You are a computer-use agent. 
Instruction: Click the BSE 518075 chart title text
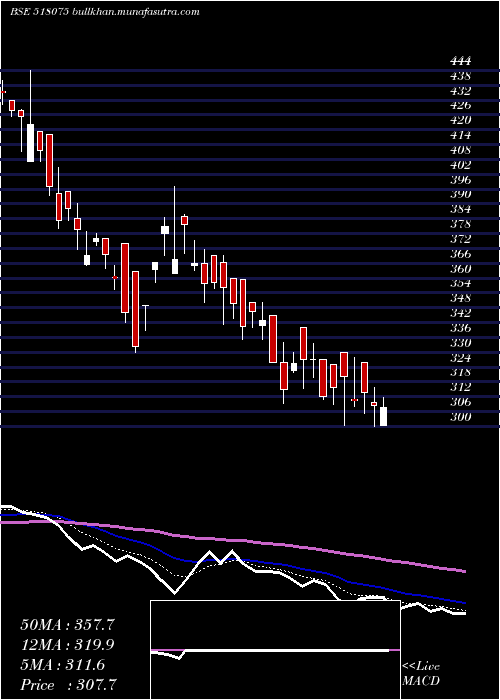click(x=105, y=12)
